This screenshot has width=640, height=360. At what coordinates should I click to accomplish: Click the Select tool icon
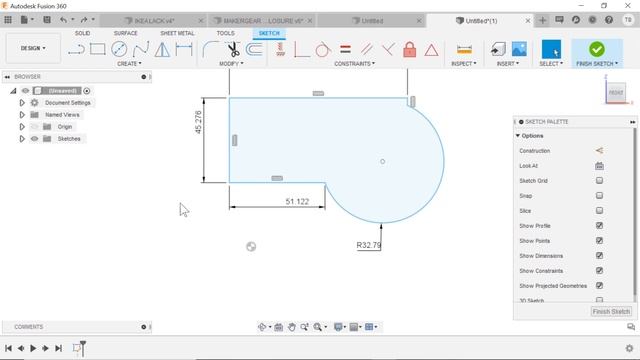[x=551, y=49]
